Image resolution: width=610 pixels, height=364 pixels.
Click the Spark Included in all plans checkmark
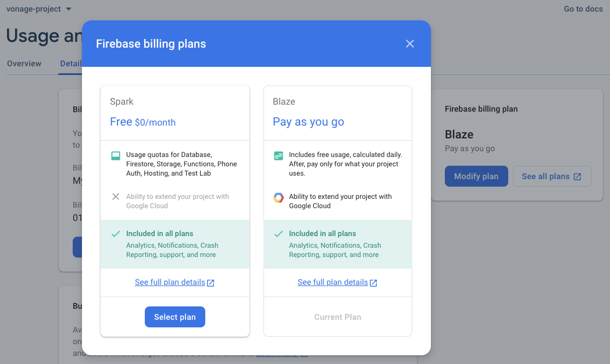click(116, 234)
